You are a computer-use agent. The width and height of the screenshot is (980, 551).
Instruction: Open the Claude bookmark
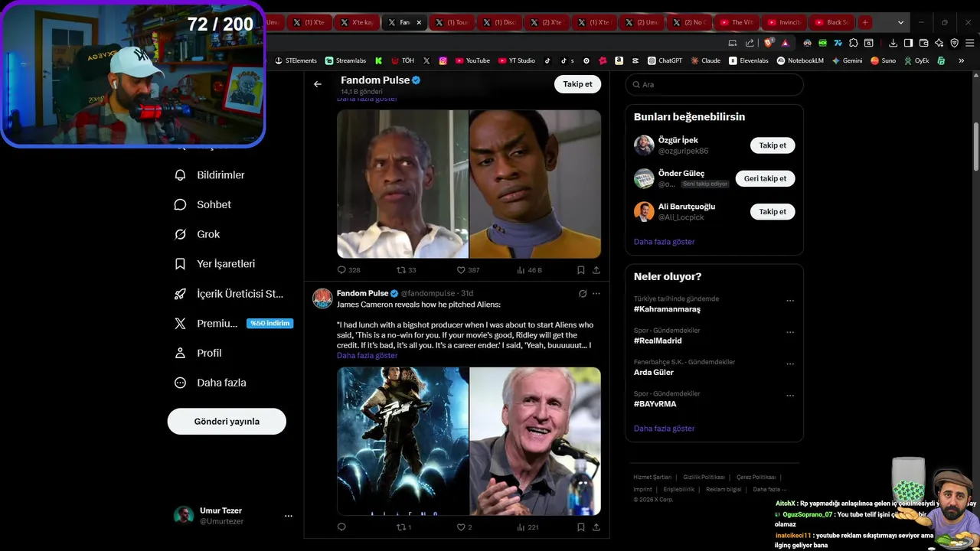(x=706, y=60)
